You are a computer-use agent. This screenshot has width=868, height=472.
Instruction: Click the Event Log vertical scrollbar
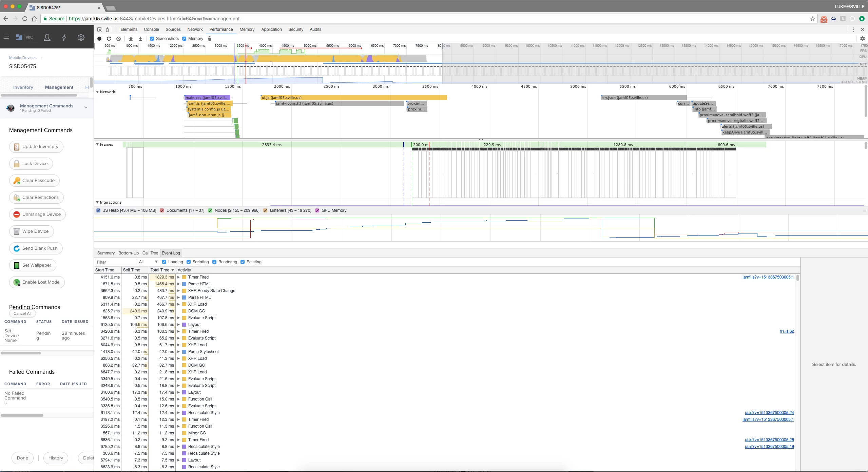(x=798, y=278)
